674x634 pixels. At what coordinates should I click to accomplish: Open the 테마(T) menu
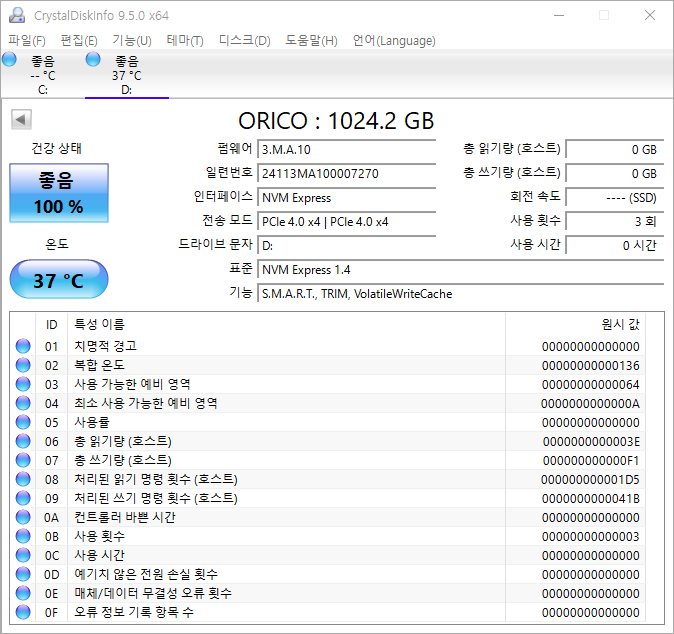tap(185, 40)
